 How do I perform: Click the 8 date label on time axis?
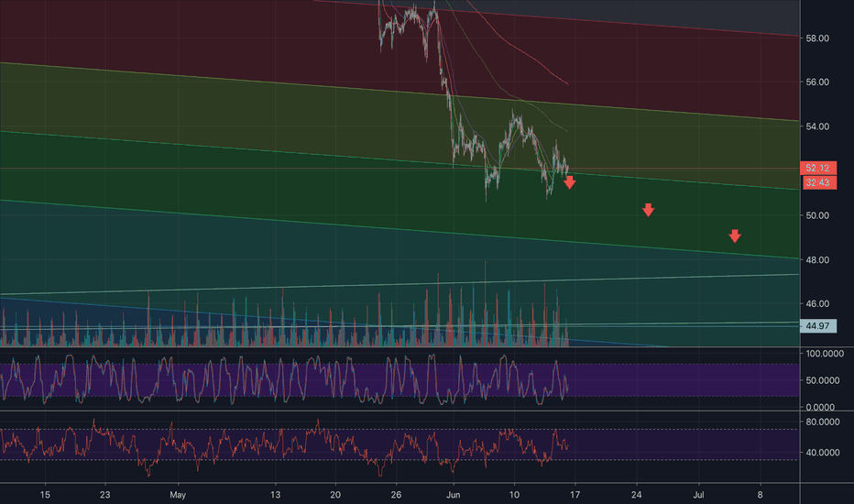point(760,495)
